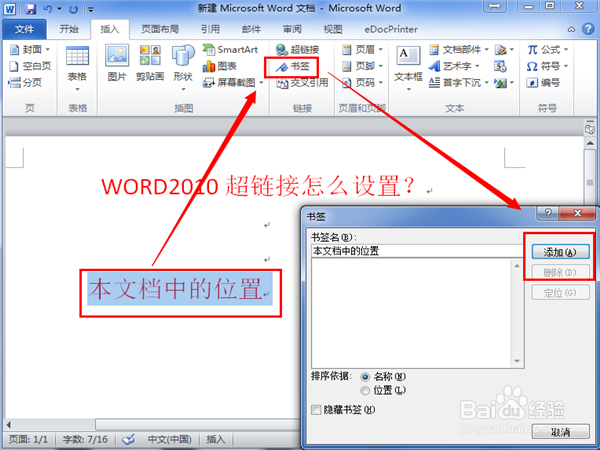This screenshot has height=450, width=600.
Task: Expand the Equation (公式) dropdown arrow
Action: [566, 49]
